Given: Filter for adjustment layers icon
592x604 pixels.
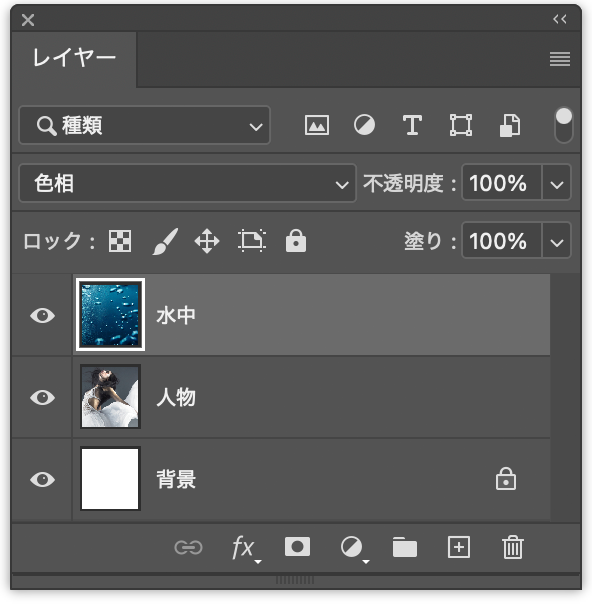Looking at the screenshot, I should pyautogui.click(x=364, y=125).
